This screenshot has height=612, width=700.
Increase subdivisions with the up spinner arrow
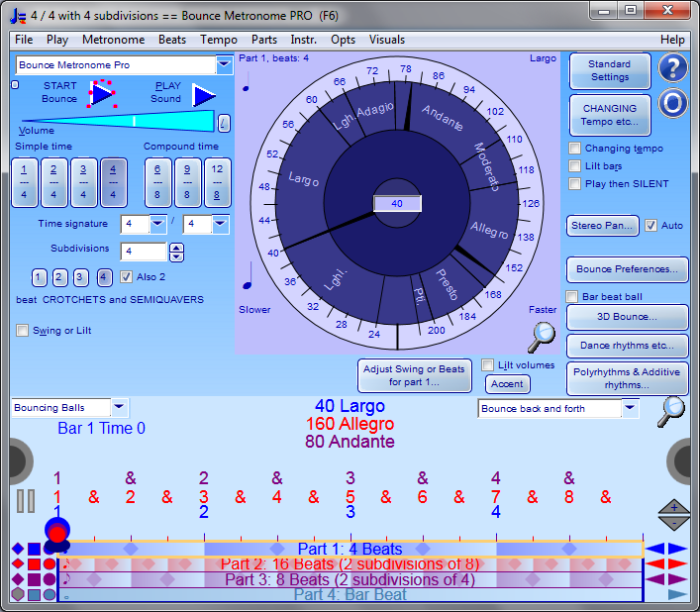(x=176, y=248)
